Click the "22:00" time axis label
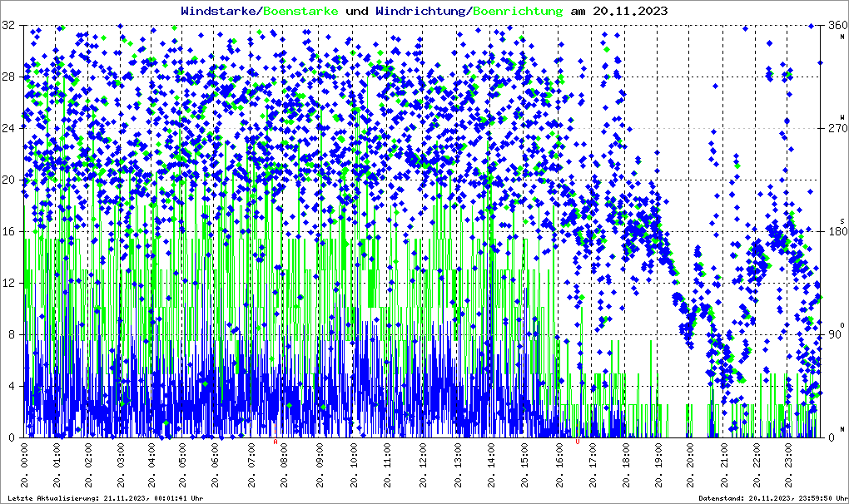Viewport: 849px width, 504px height. 756,454
